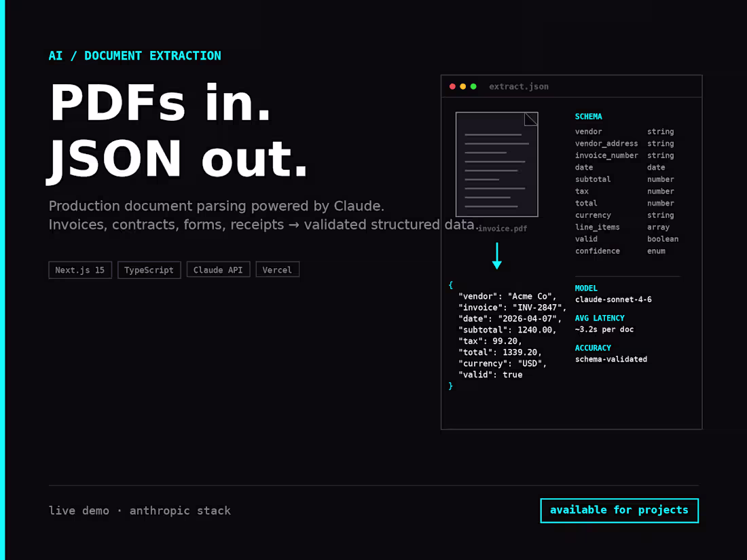This screenshot has height=560, width=747.
Task: Click the available for projects button
Action: [x=619, y=510]
